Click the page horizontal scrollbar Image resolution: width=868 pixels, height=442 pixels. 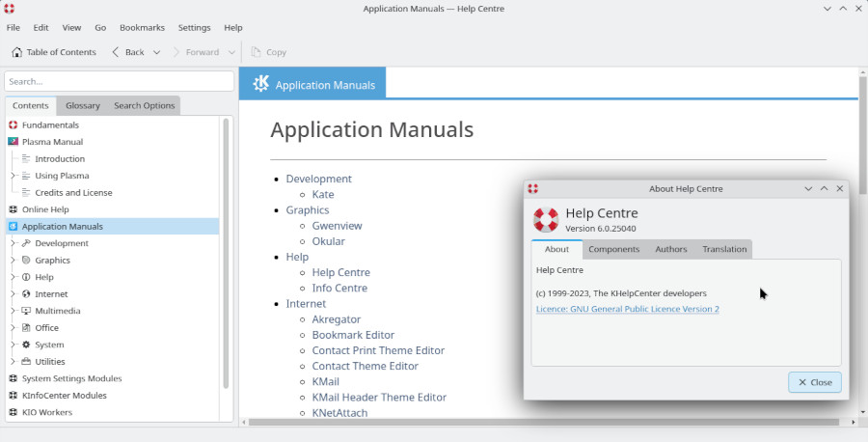pos(544,422)
